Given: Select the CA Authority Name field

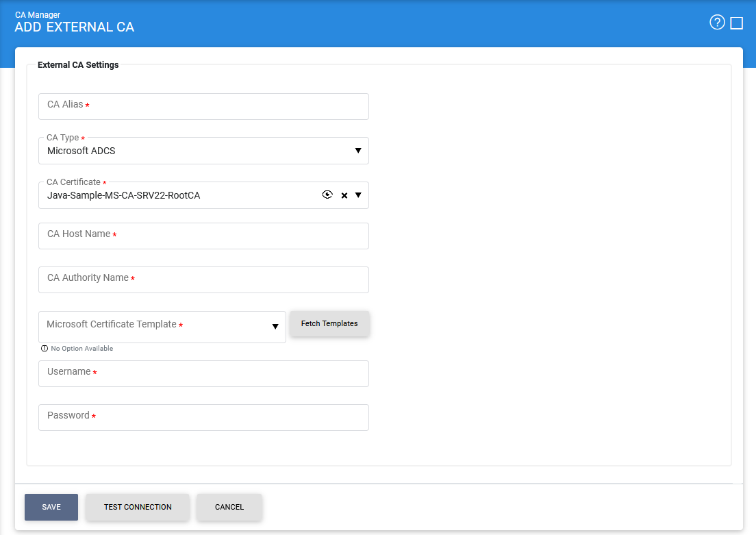Looking at the screenshot, I should [203, 279].
